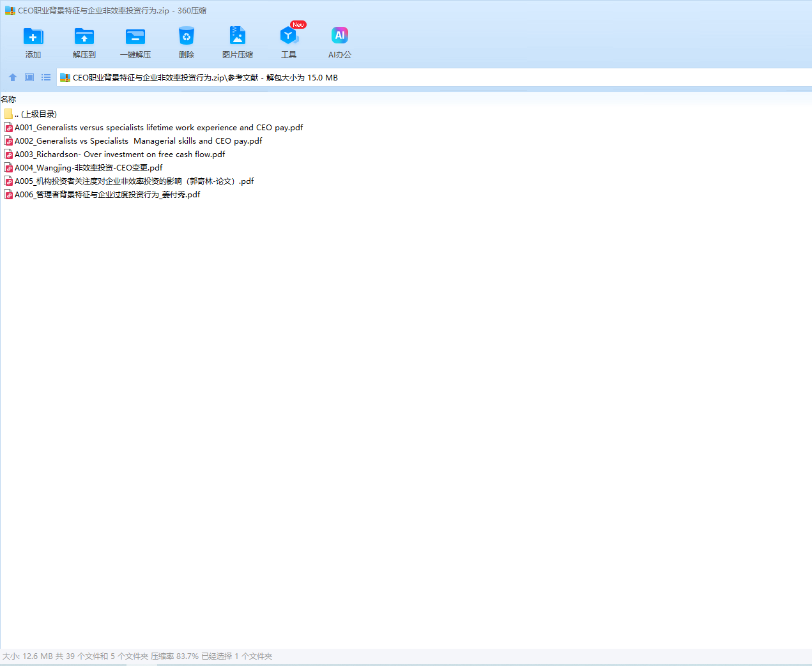Click the folder icon of 上级目录

coord(8,114)
